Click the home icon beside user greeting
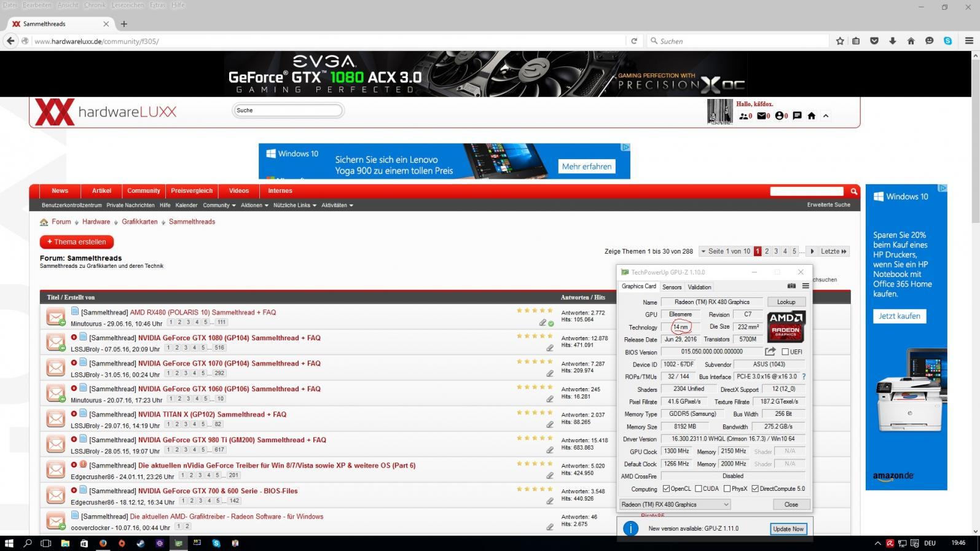The height and width of the screenshot is (551, 980). click(x=811, y=115)
